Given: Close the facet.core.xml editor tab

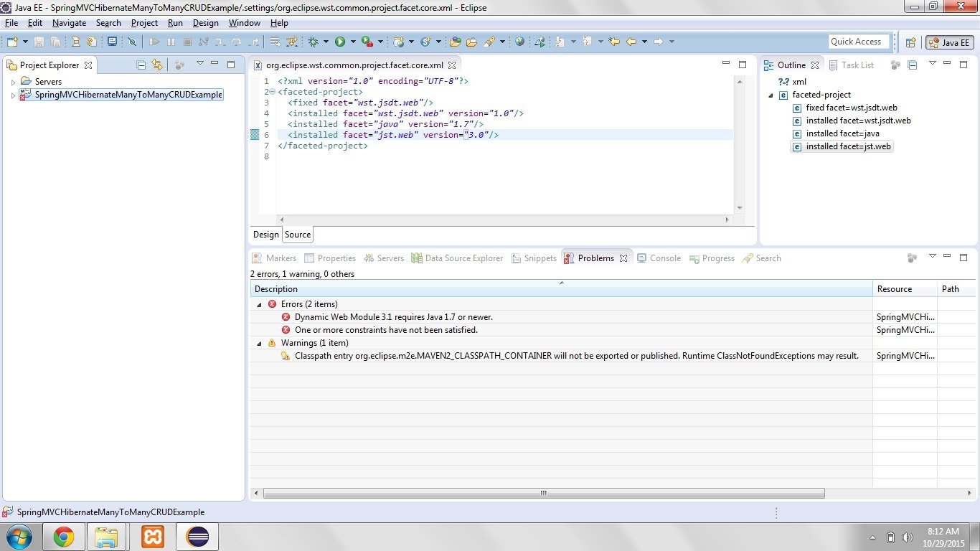Looking at the screenshot, I should pyautogui.click(x=452, y=65).
